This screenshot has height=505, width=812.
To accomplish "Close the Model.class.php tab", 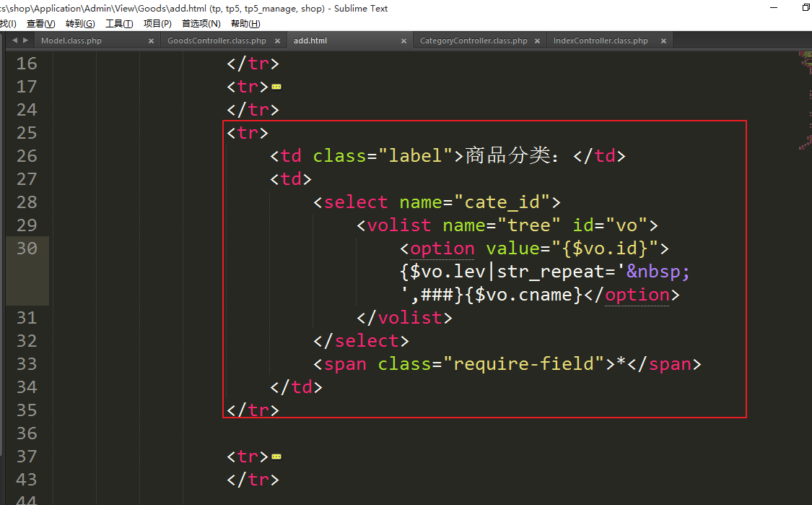I will click(x=151, y=41).
